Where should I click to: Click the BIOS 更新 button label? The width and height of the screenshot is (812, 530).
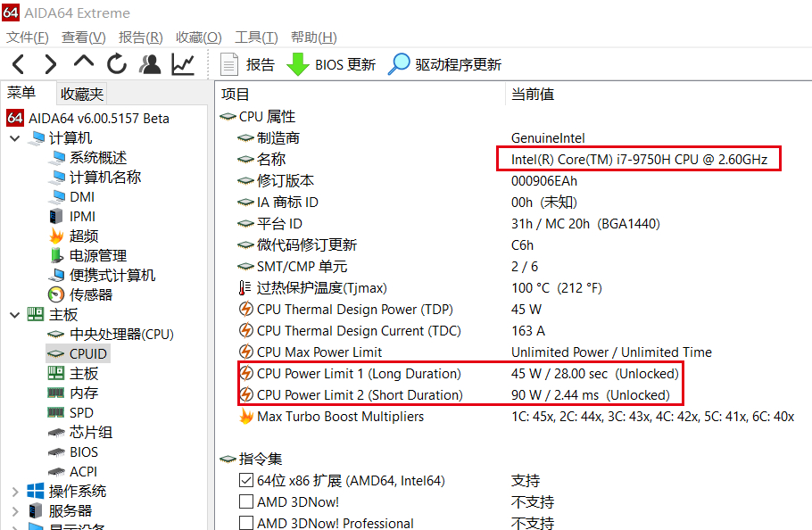[345, 65]
